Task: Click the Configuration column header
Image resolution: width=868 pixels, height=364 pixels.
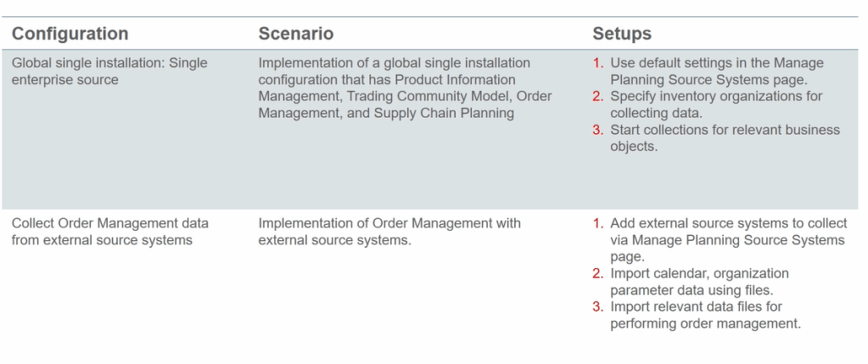Action: [x=70, y=34]
